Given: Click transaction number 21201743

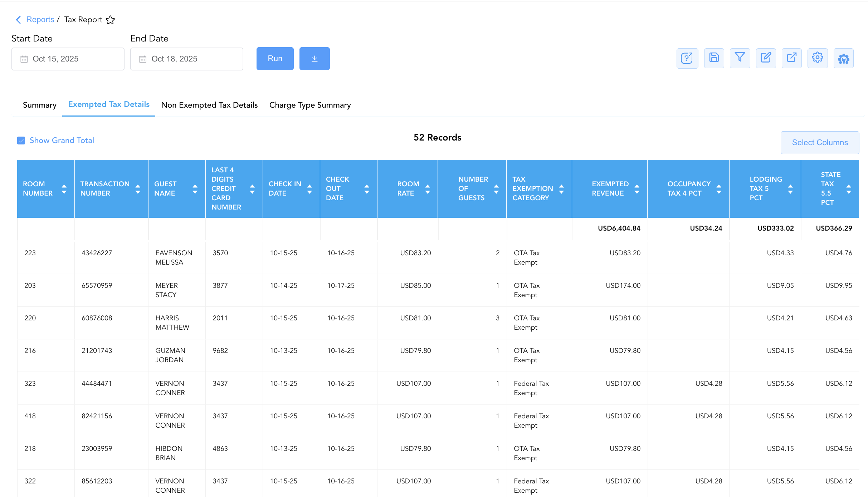Looking at the screenshot, I should [97, 350].
